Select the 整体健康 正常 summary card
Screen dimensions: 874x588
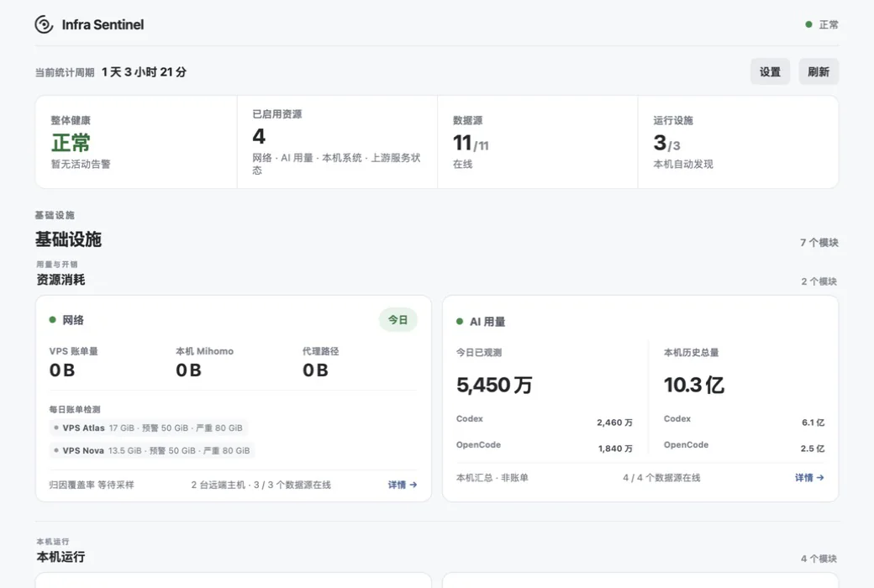[x=136, y=142]
